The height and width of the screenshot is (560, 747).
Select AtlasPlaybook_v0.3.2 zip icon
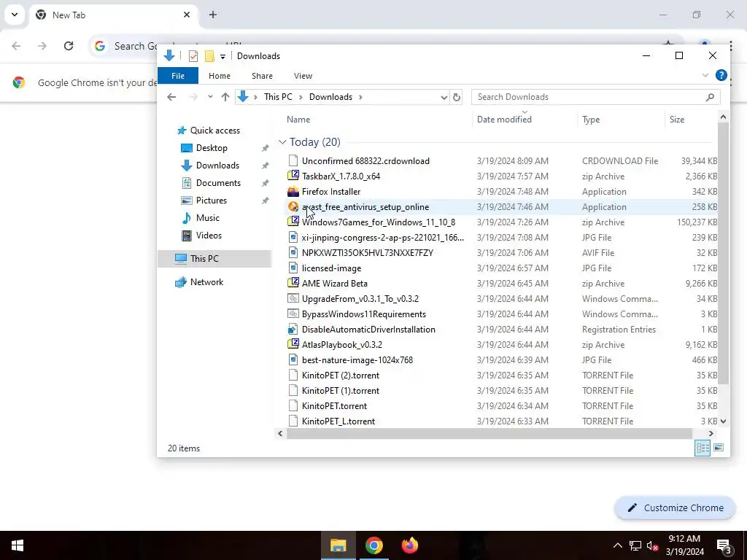tap(293, 344)
